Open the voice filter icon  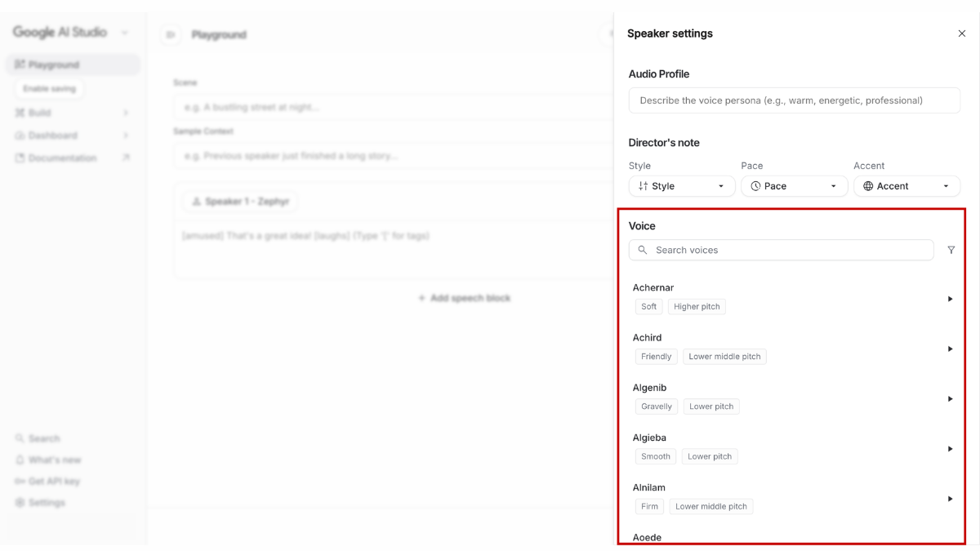pos(951,251)
